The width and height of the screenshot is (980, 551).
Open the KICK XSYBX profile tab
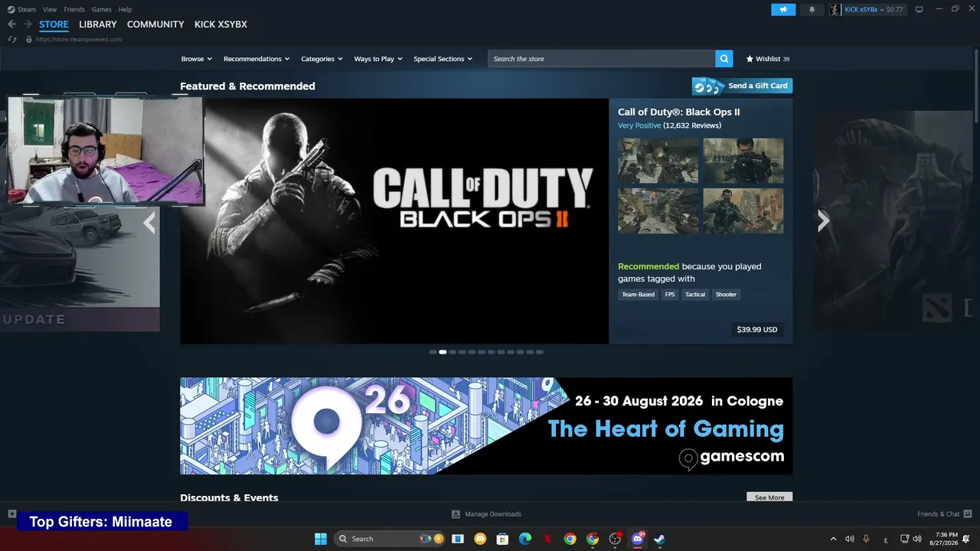point(220,24)
